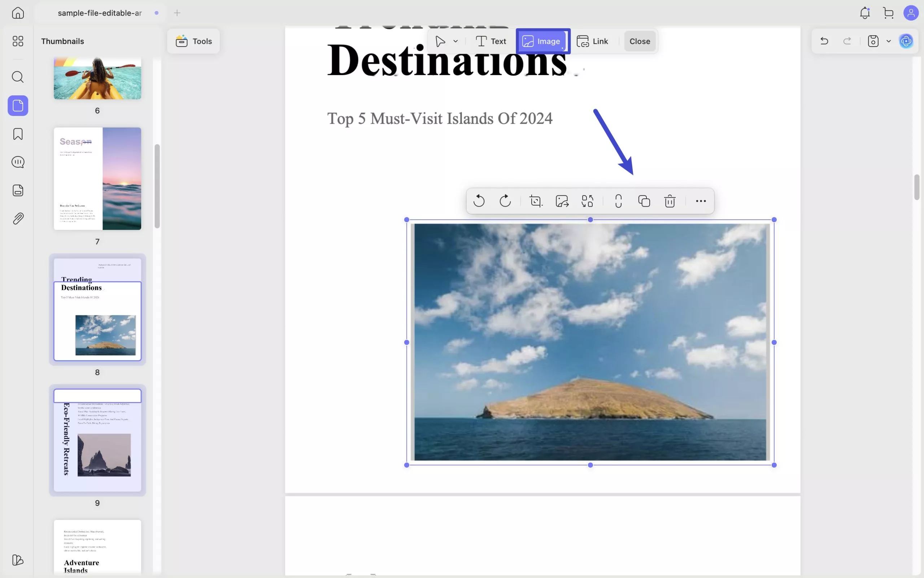Image resolution: width=924 pixels, height=578 pixels.
Task: Open page 8 thumbnail
Action: (x=97, y=309)
